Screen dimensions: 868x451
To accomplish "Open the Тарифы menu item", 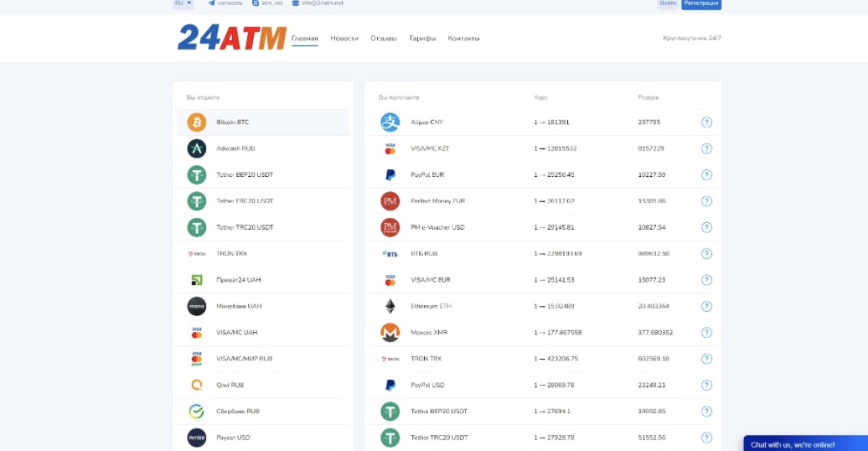I will [422, 39].
